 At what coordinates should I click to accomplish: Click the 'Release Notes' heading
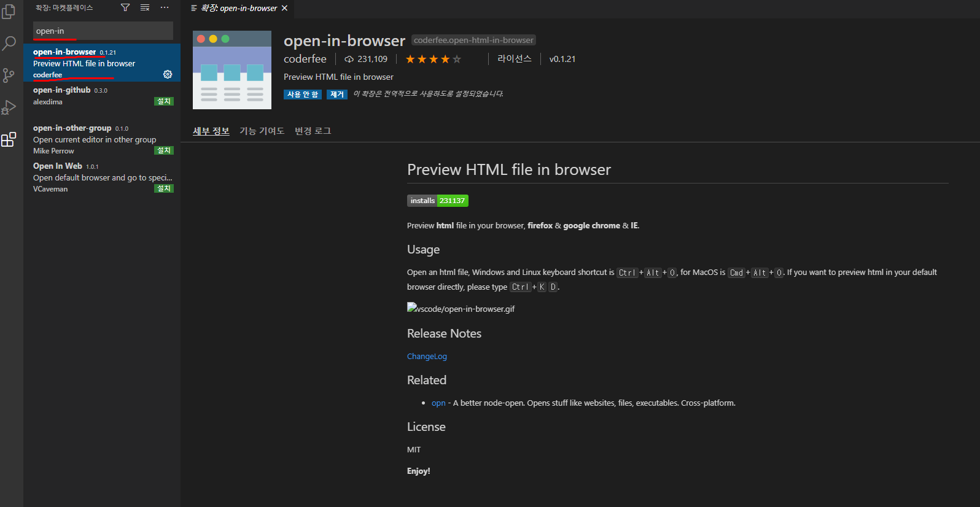point(444,333)
